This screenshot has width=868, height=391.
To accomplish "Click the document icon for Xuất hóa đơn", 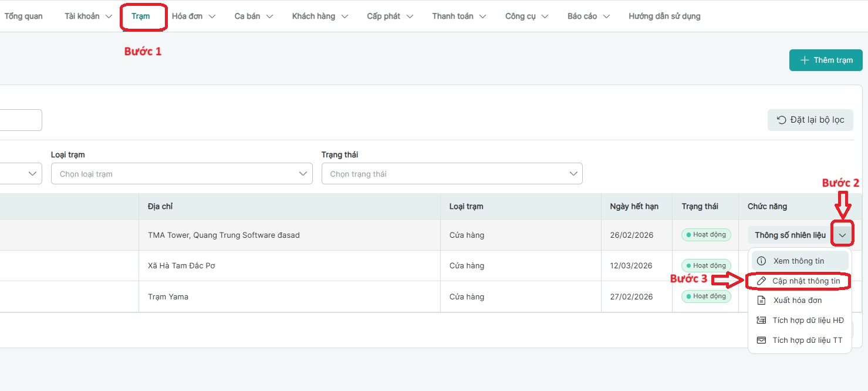I will pos(761,301).
